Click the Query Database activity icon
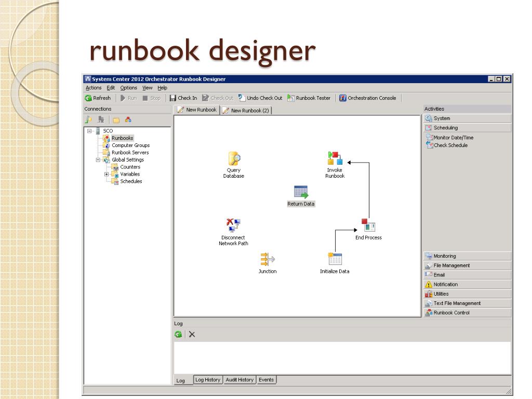532x399 pixels. pos(234,158)
